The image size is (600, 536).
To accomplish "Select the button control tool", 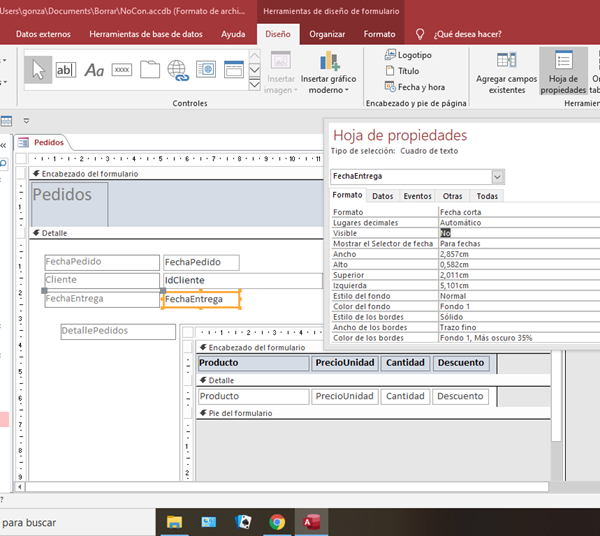I will (122, 69).
